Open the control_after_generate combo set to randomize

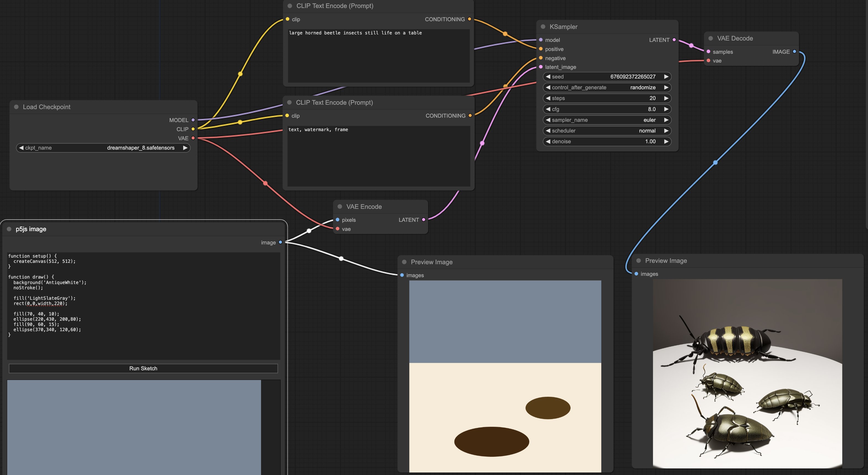607,87
